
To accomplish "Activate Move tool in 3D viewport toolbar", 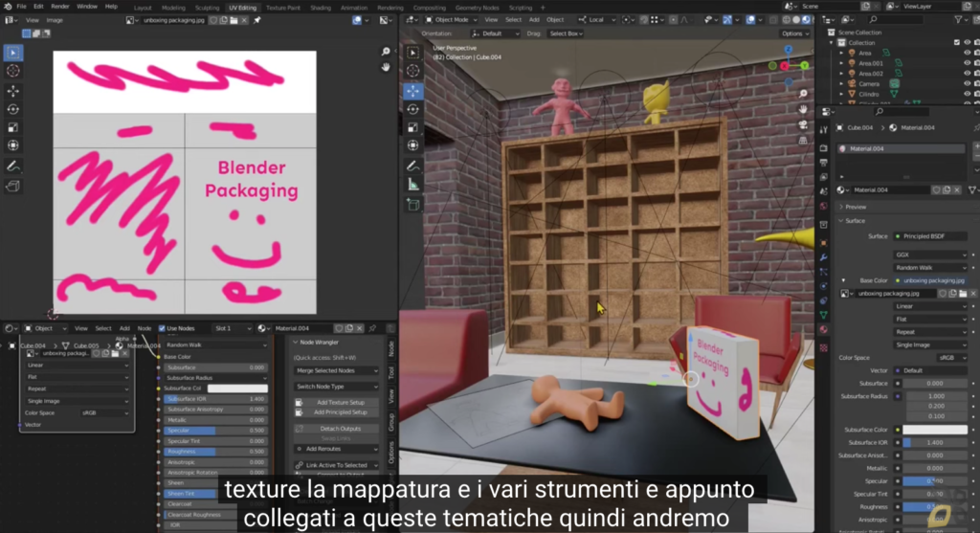I will tap(413, 91).
